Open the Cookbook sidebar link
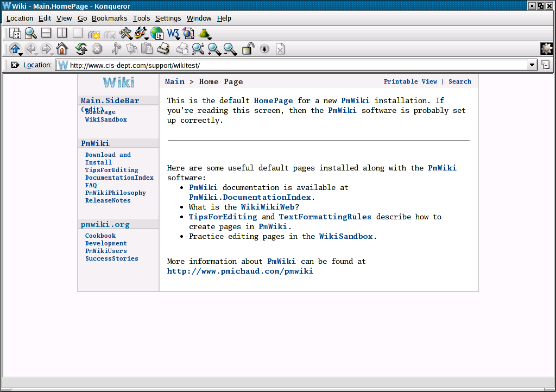The image size is (556, 392). (x=100, y=236)
